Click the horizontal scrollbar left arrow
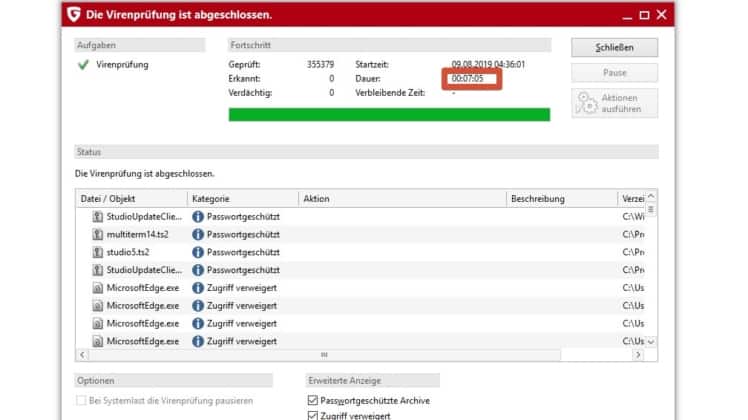748x420 pixels. click(x=83, y=355)
